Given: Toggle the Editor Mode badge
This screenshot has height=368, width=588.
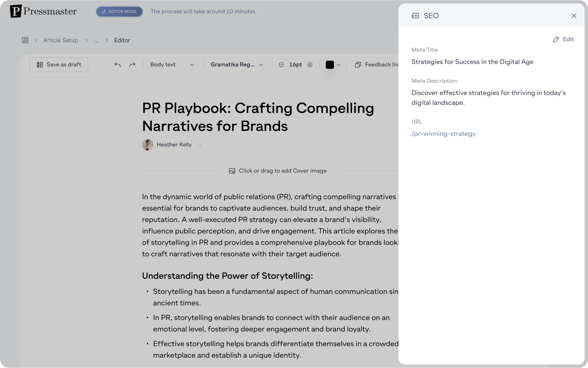Looking at the screenshot, I should (119, 11).
